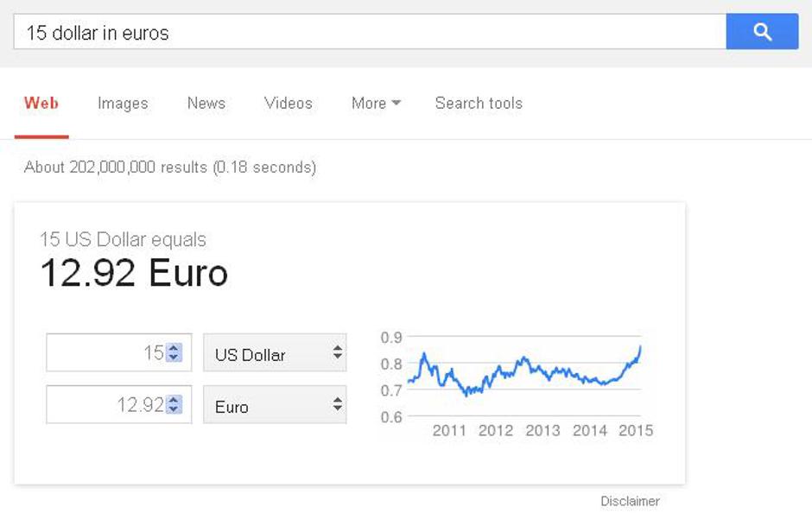The image size is (812, 513).
Task: Select the Web results tab
Action: (41, 103)
